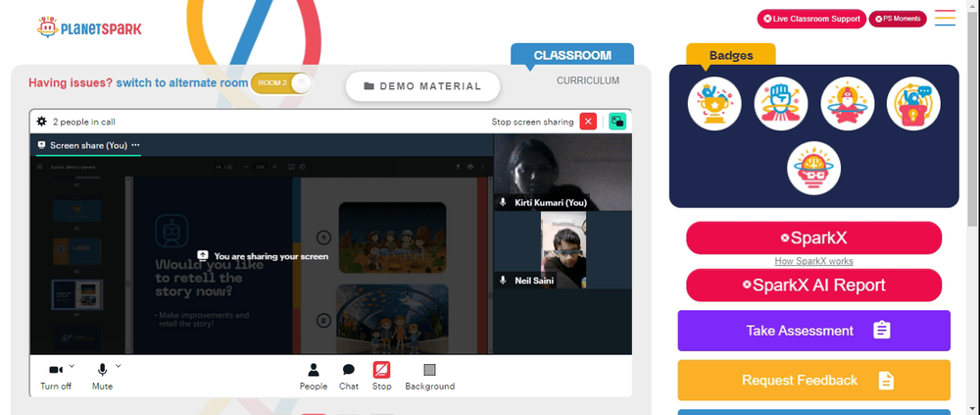Open the hamburger menu icon
This screenshot has width=980, height=415.
click(945, 19)
